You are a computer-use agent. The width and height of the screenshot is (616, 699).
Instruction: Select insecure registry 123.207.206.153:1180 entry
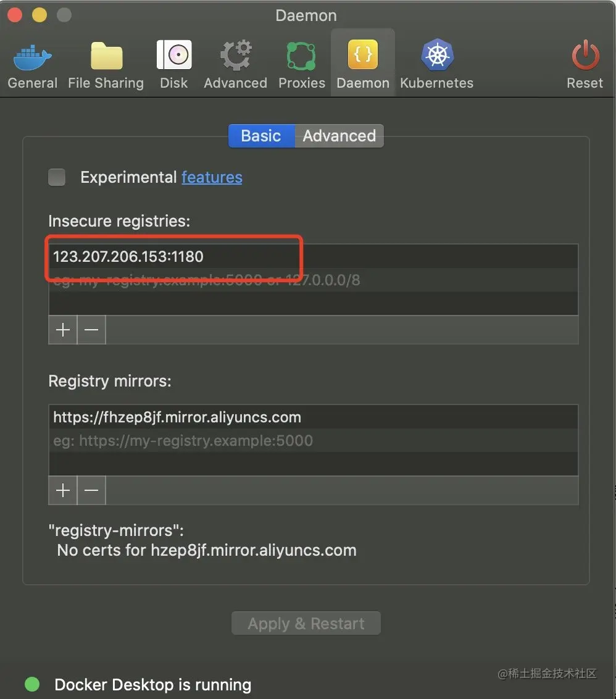point(313,256)
